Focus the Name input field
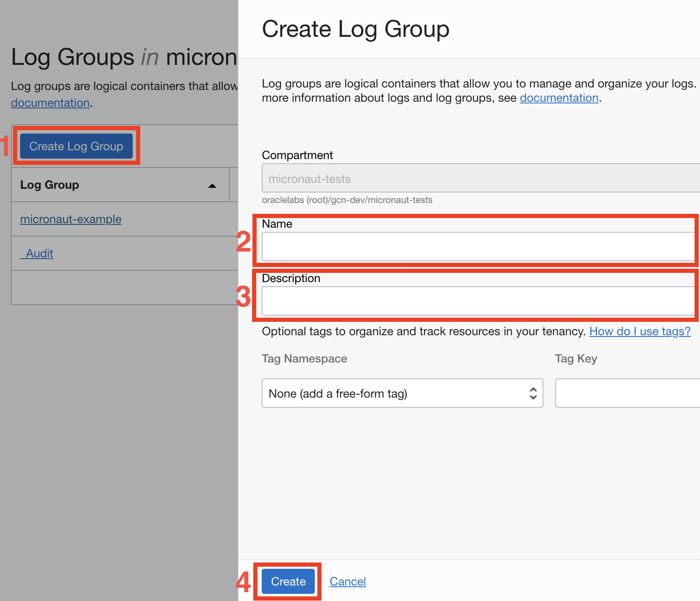The image size is (700, 601). pyautogui.click(x=477, y=247)
